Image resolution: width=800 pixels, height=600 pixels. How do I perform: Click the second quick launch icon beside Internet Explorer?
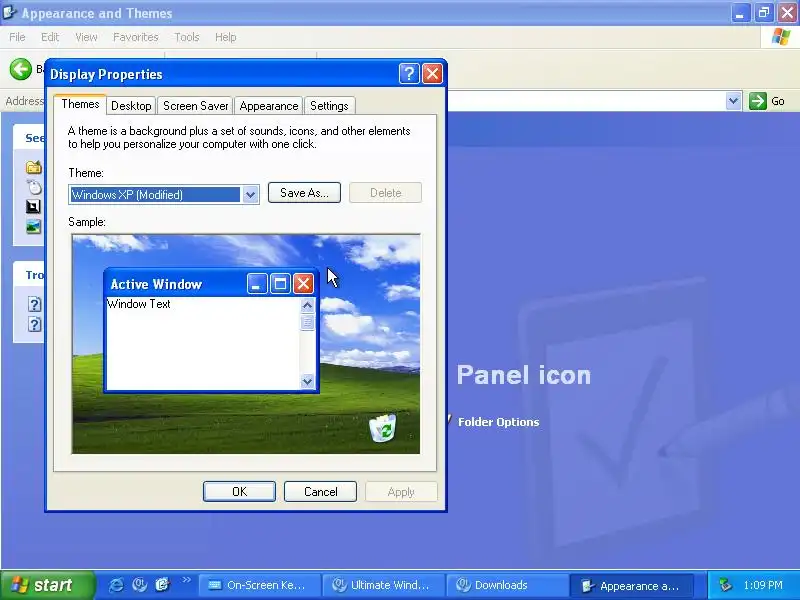pos(139,585)
